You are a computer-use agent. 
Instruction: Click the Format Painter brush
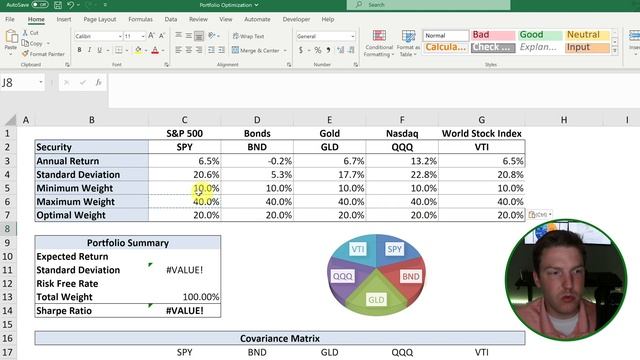pyautogui.click(x=25, y=53)
